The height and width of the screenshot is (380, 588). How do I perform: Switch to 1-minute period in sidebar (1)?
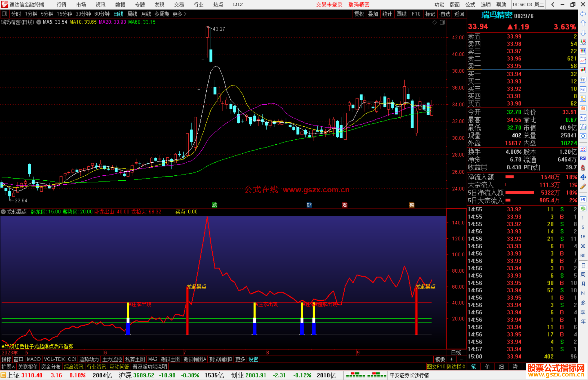pos(583,218)
